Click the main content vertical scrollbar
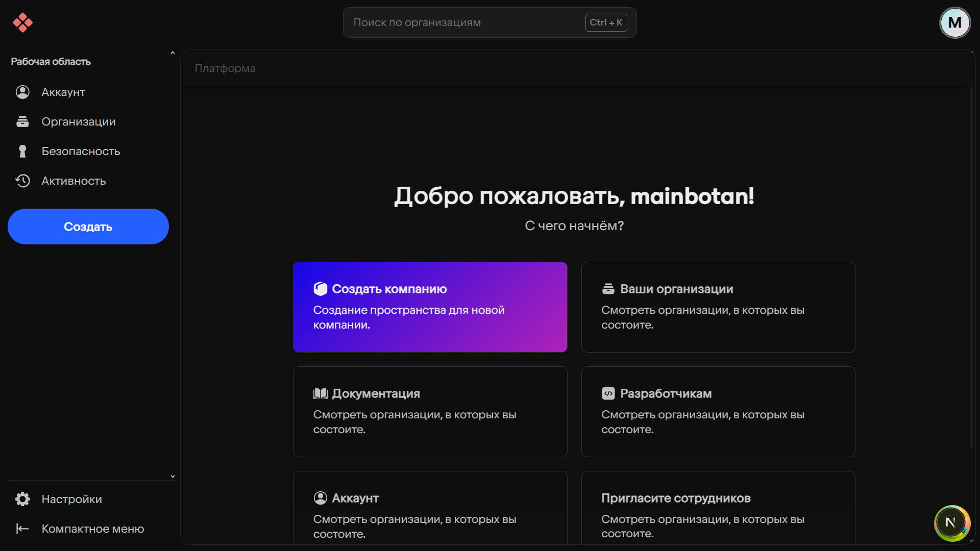The height and width of the screenshot is (551, 980). coord(971,268)
